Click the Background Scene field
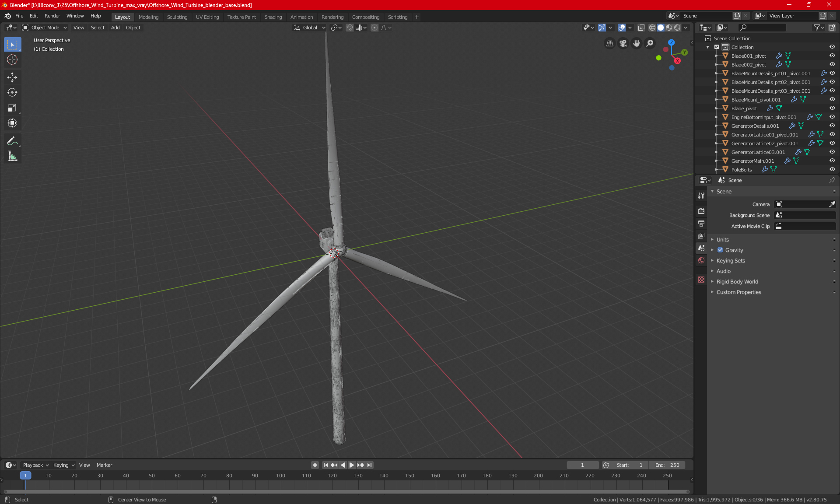This screenshot has width=840, height=504. [x=805, y=215]
